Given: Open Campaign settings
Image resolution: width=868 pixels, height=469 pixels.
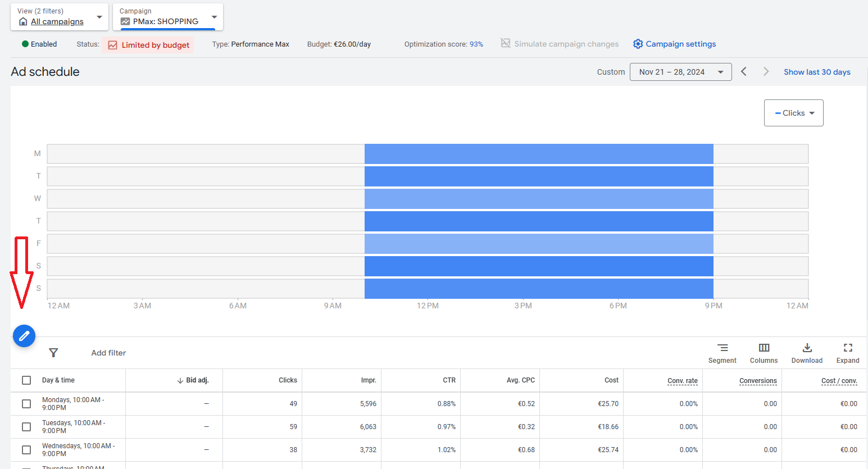Looking at the screenshot, I should coord(674,43).
